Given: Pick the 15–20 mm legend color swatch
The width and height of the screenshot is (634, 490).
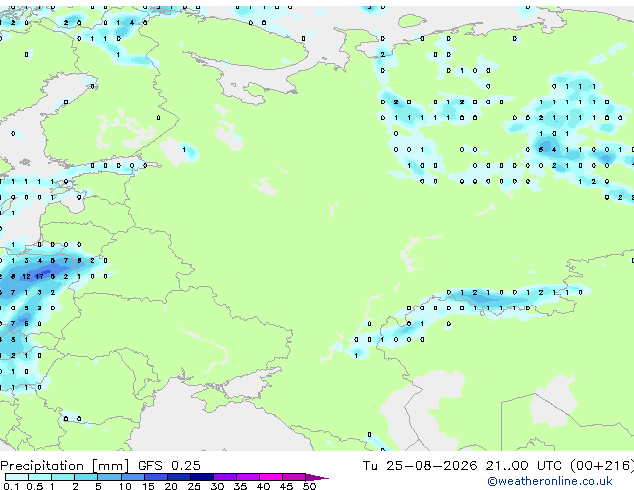Looking at the screenshot, I should 155,477.
